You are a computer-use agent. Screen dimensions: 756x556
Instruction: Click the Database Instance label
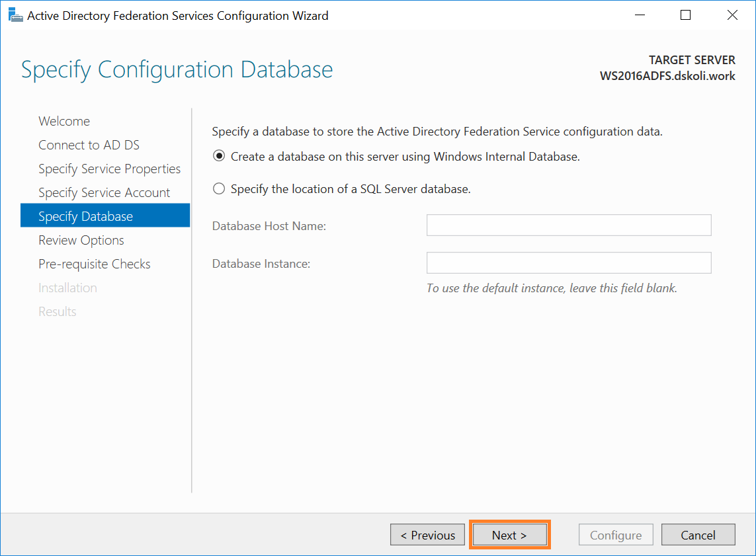click(261, 264)
